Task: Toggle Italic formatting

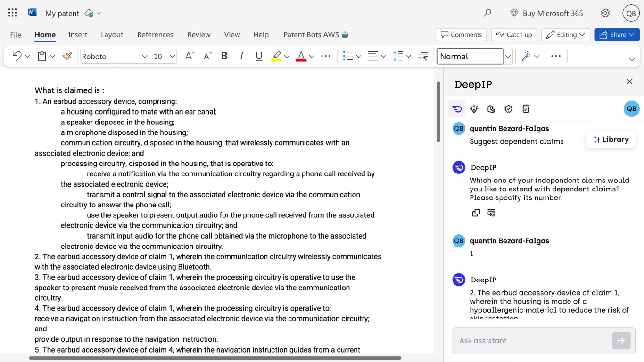Action: 241,56
